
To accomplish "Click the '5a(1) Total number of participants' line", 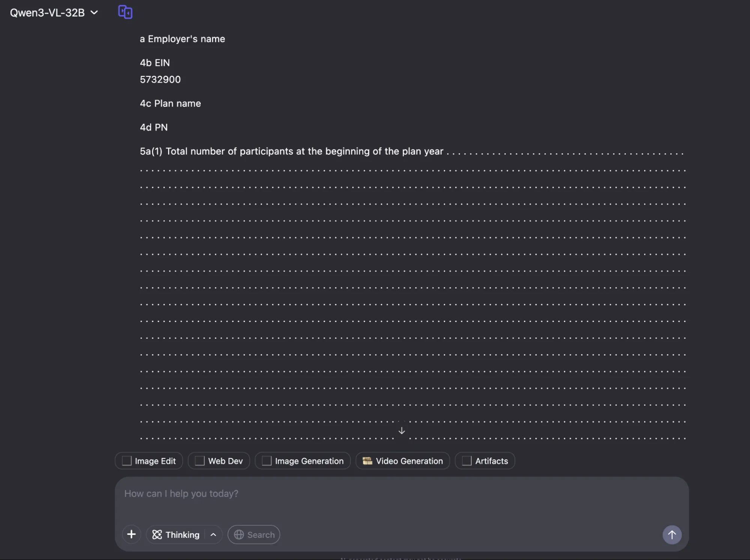I will click(291, 151).
